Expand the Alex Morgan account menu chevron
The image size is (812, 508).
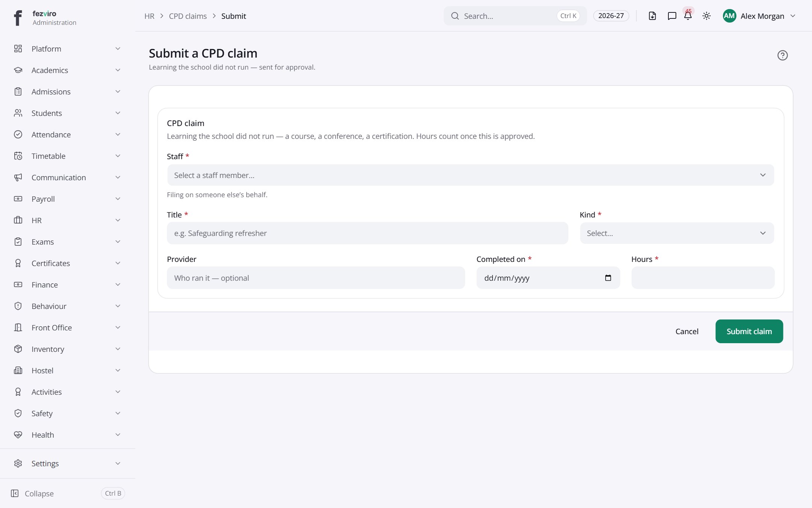[x=793, y=16]
